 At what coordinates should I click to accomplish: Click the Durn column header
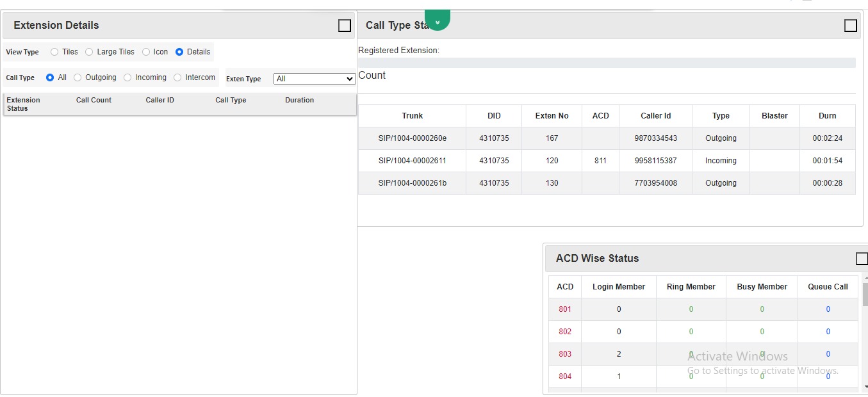[827, 116]
